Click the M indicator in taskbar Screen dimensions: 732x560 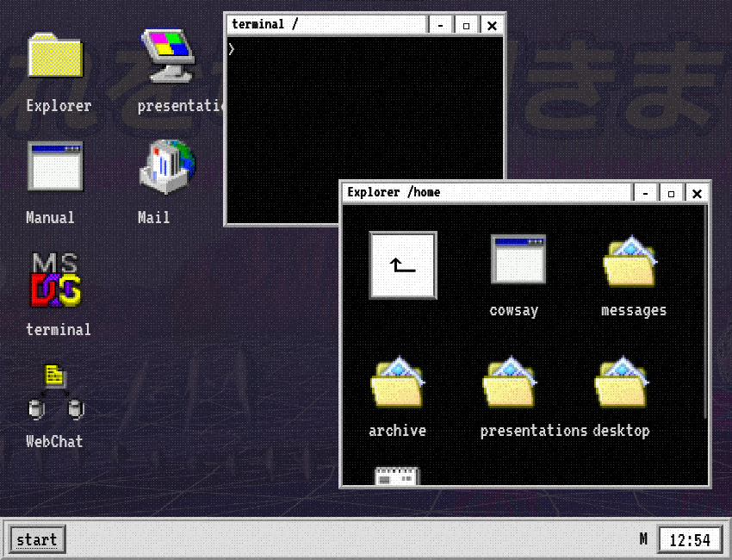(643, 539)
